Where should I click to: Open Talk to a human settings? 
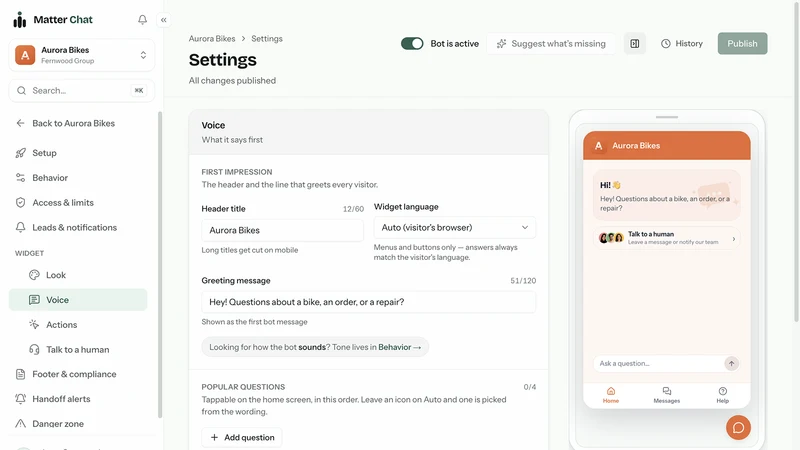point(78,349)
